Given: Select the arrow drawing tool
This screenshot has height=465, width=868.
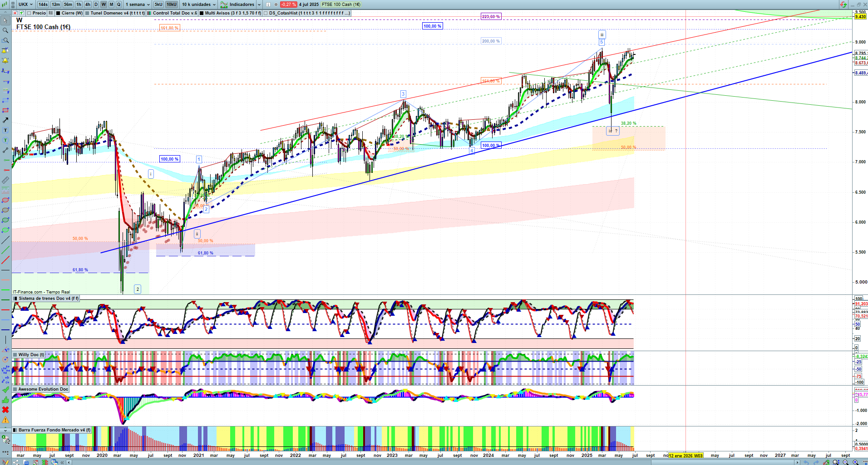Looking at the screenshot, I should (x=5, y=120).
